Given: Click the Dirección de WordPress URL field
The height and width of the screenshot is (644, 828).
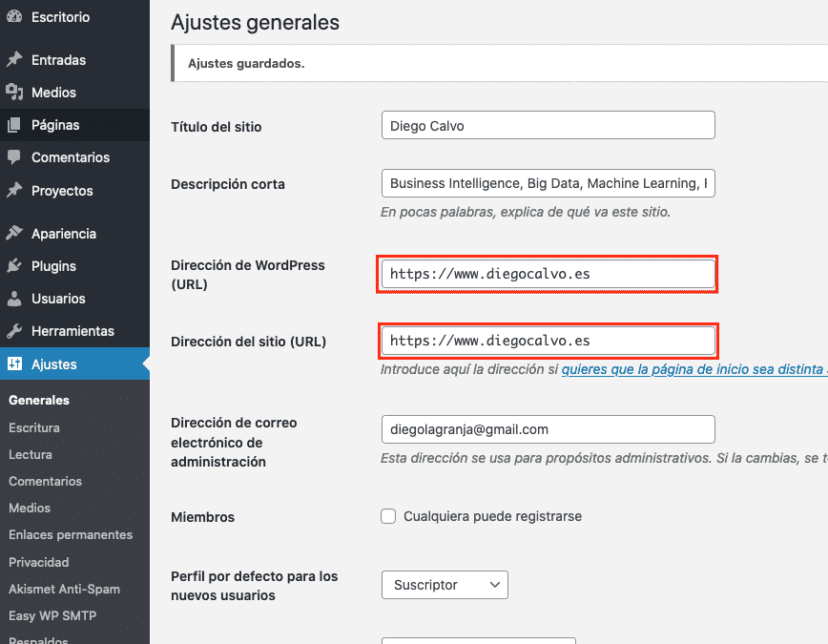Looking at the screenshot, I should [549, 274].
